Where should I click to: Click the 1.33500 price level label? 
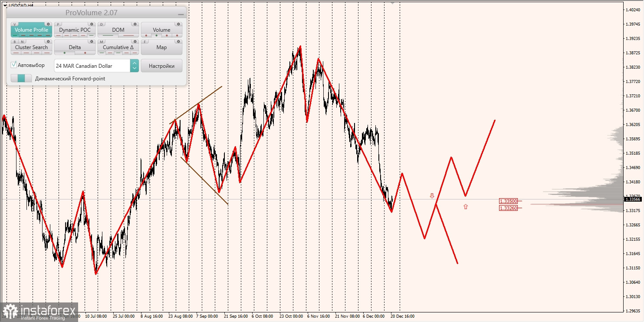508,201
